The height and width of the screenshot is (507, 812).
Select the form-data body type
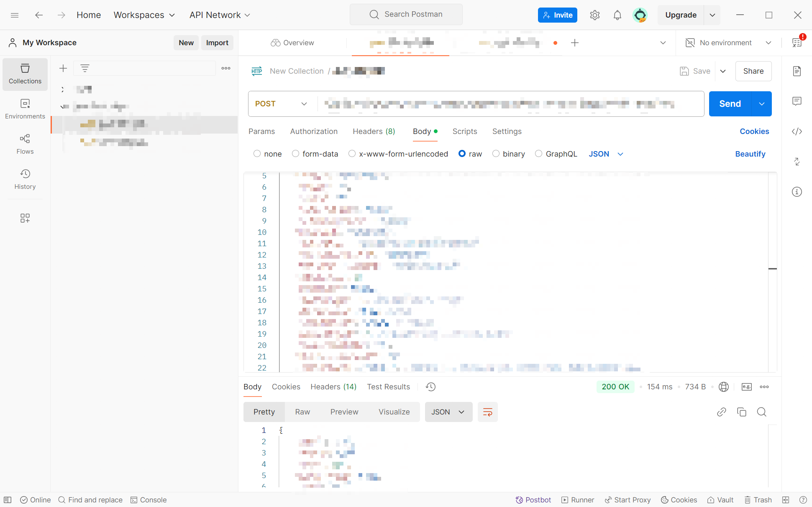point(295,154)
